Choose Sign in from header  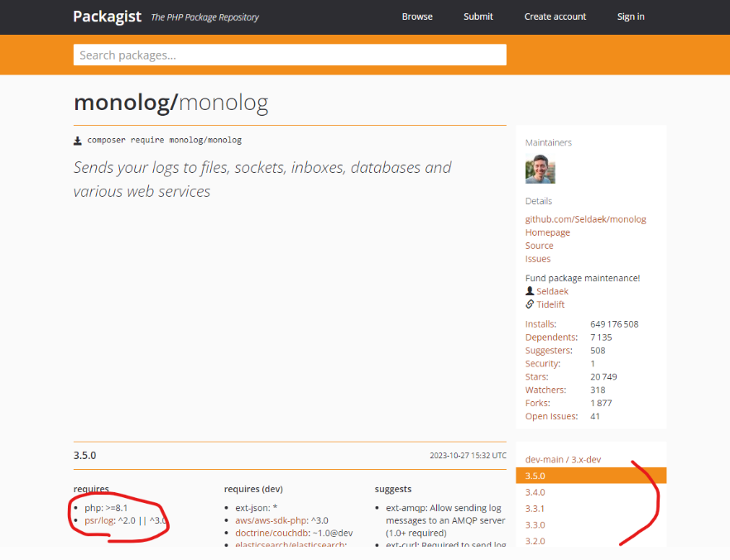631,17
